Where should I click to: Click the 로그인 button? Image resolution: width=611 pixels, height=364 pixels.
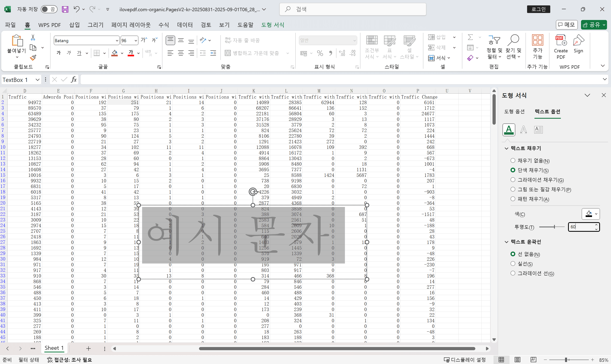pyautogui.click(x=538, y=9)
